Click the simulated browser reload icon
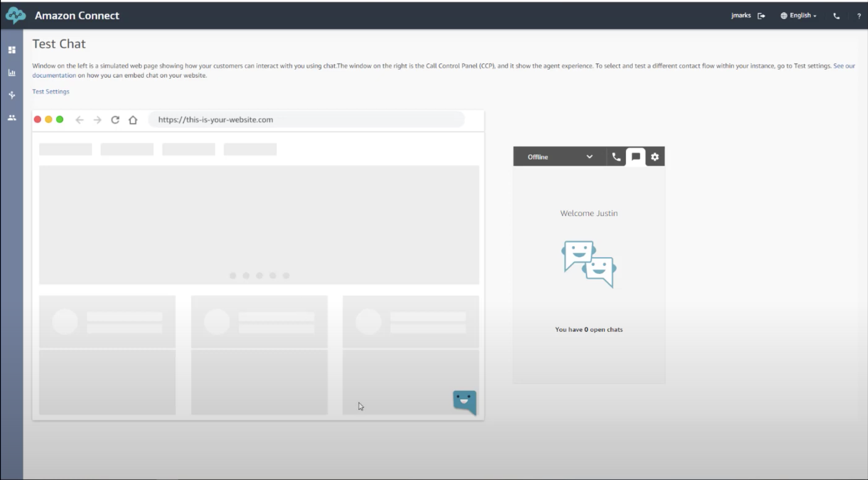This screenshot has width=868, height=480. (115, 120)
